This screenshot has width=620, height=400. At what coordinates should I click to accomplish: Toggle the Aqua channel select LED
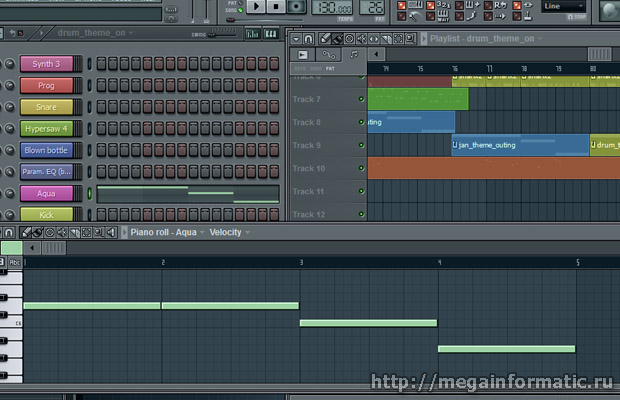89,193
